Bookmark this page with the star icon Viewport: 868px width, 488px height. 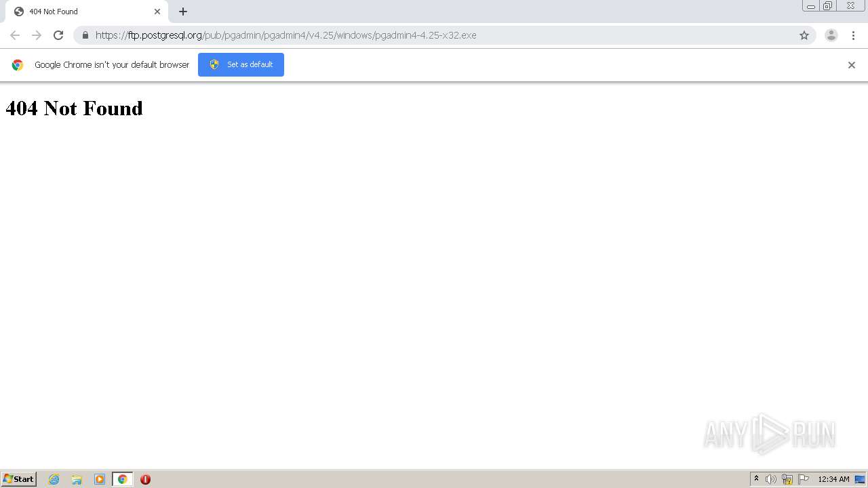tap(804, 35)
